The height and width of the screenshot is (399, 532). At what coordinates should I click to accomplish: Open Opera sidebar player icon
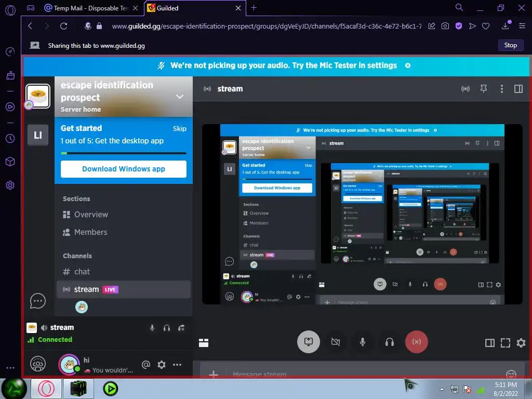click(x=10, y=107)
